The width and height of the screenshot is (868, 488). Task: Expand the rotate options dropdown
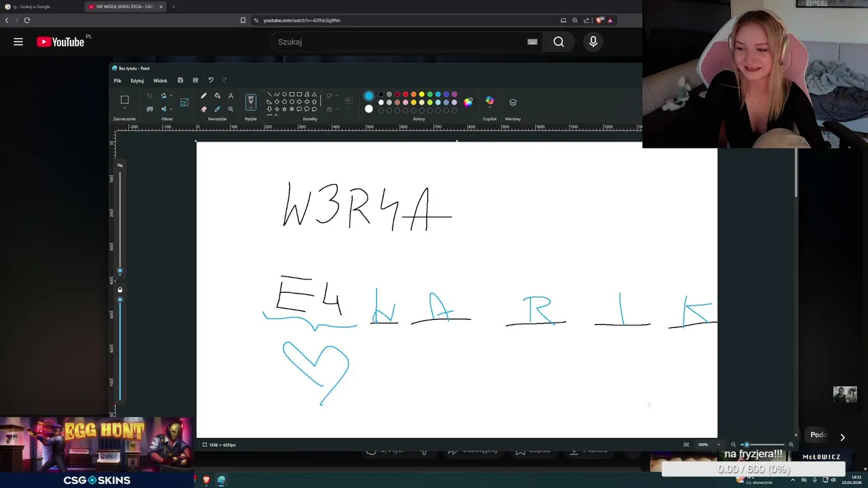click(x=171, y=96)
